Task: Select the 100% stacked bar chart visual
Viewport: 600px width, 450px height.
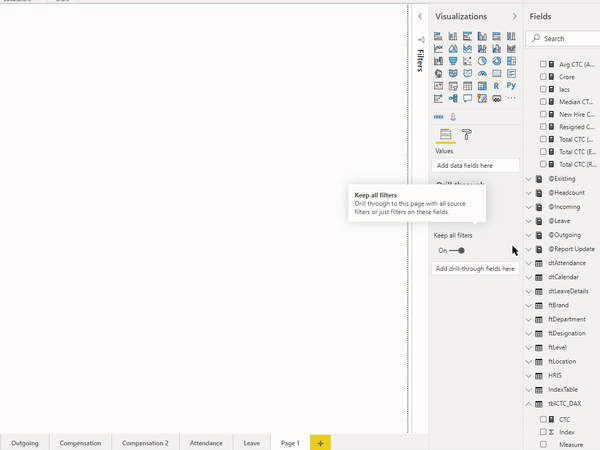Action: click(497, 36)
